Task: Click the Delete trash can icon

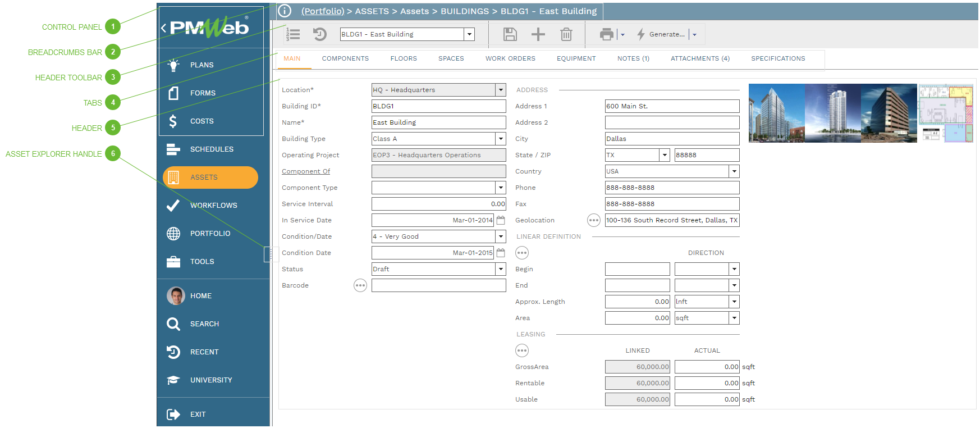Action: coord(566,34)
